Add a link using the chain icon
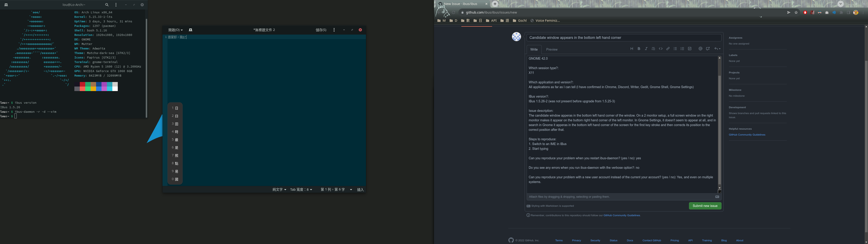Image resolution: width=868 pixels, height=244 pixels. click(x=668, y=49)
